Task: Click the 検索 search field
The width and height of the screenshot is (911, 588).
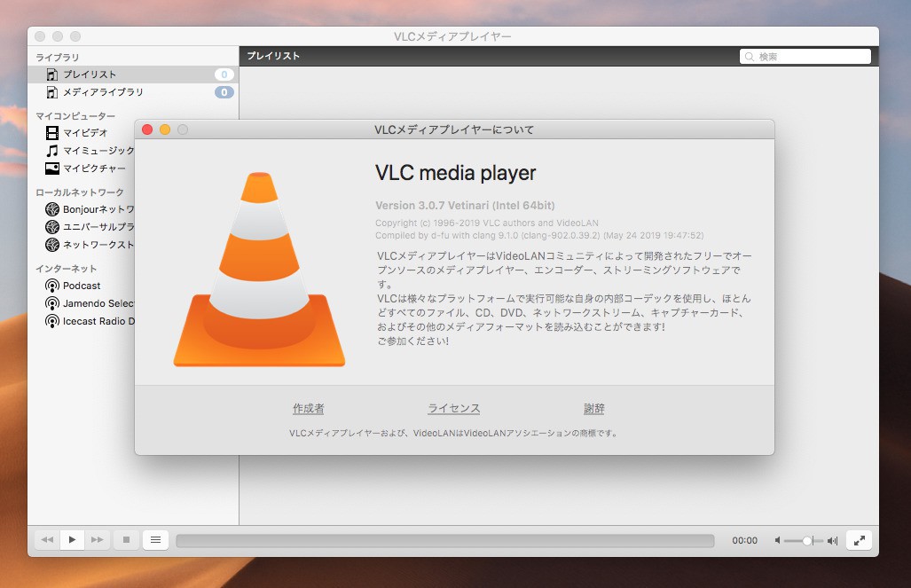Action: 805,57
